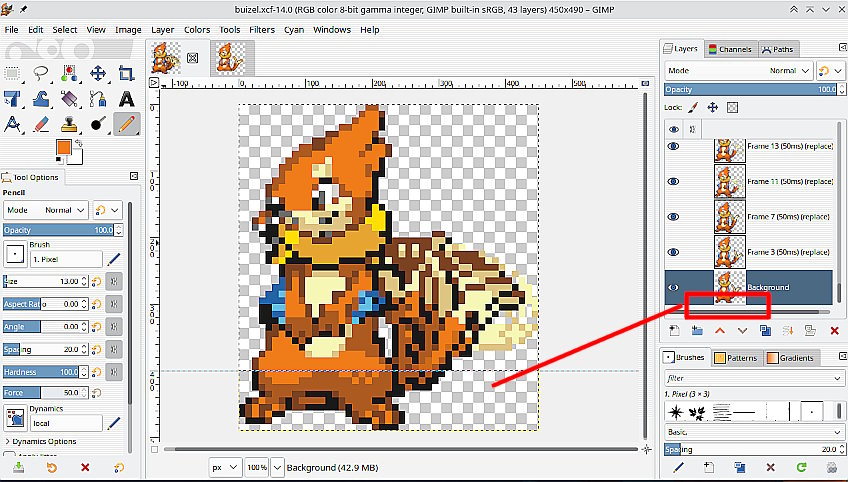
Task: Open the brushes filter dropdown
Action: (838, 378)
